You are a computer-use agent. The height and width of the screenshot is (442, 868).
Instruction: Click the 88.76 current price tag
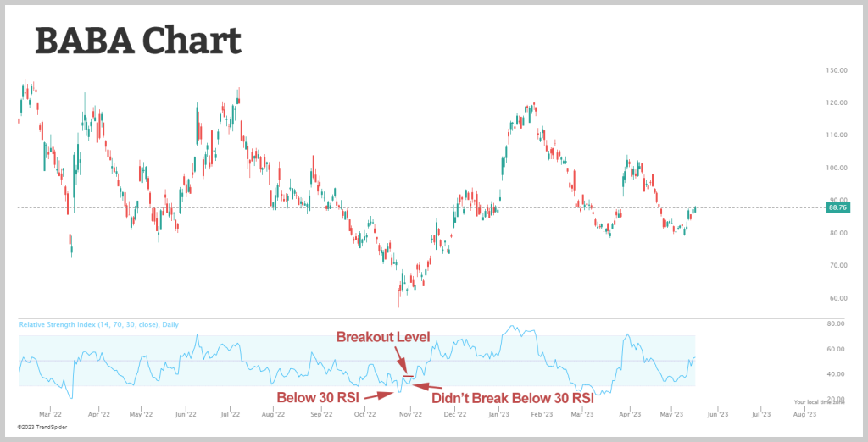pyautogui.click(x=837, y=207)
